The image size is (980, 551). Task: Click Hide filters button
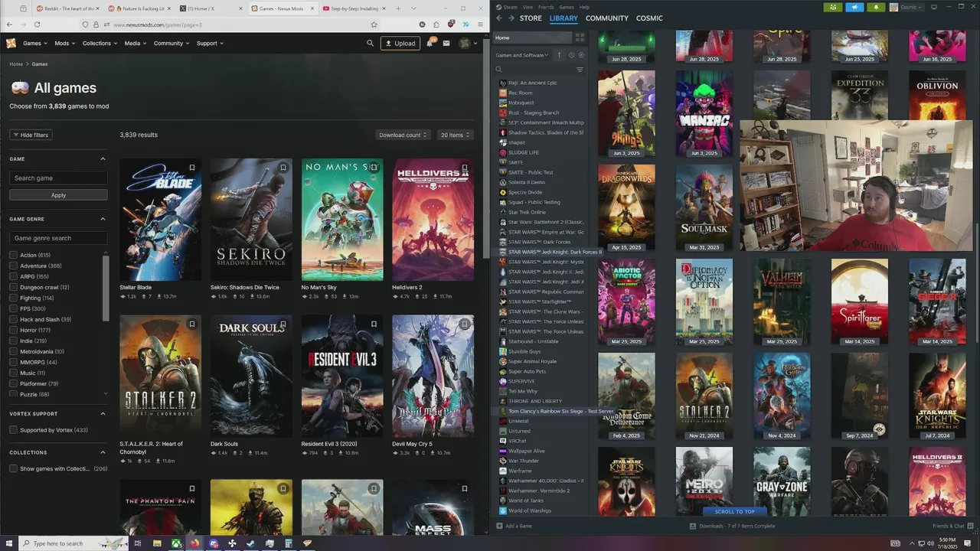tap(31, 135)
